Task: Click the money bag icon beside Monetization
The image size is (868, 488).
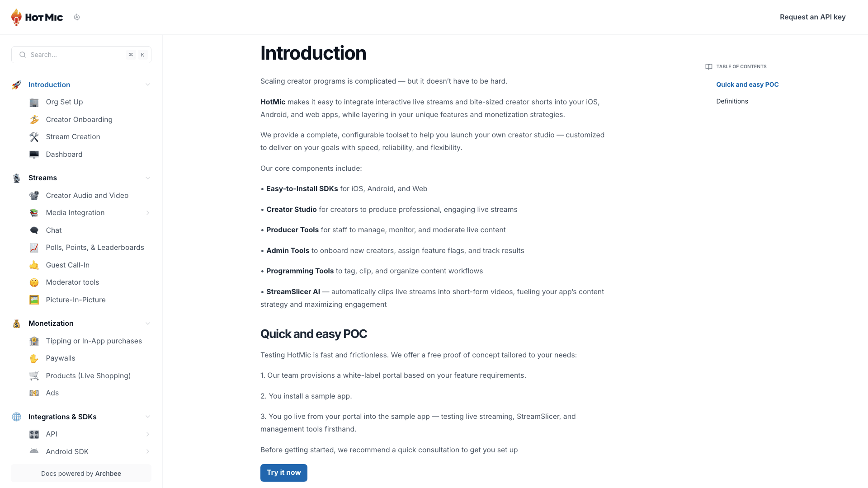Action: coord(16,324)
